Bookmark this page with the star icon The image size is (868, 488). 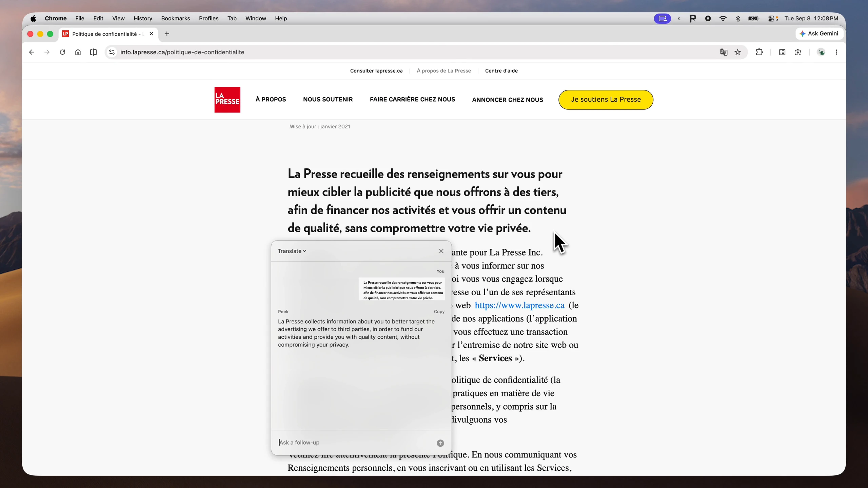click(738, 52)
